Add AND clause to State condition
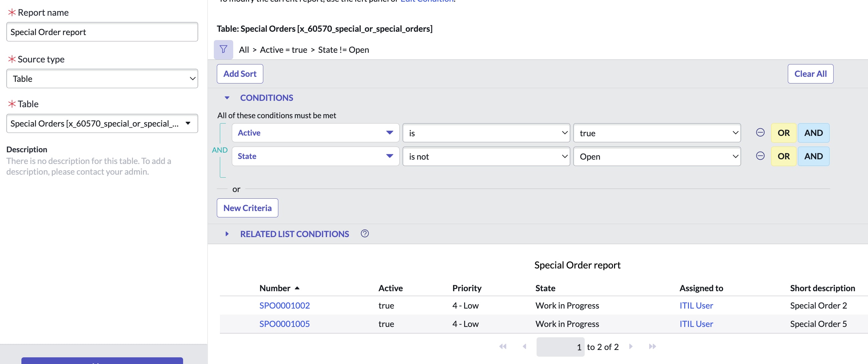Image resolution: width=868 pixels, height=364 pixels. [x=813, y=156]
